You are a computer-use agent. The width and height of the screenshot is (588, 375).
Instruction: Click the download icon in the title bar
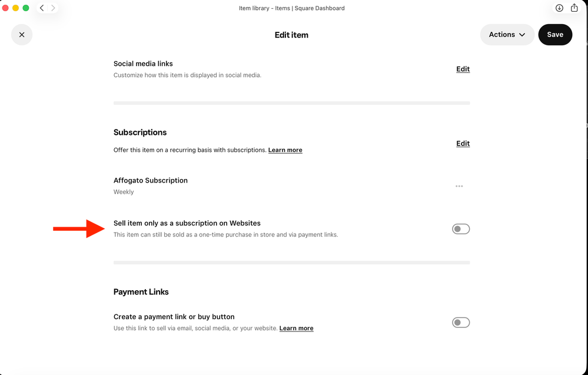coord(559,8)
